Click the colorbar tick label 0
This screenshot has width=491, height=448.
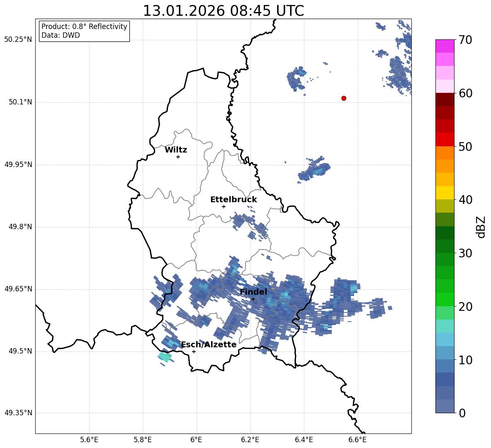point(462,413)
